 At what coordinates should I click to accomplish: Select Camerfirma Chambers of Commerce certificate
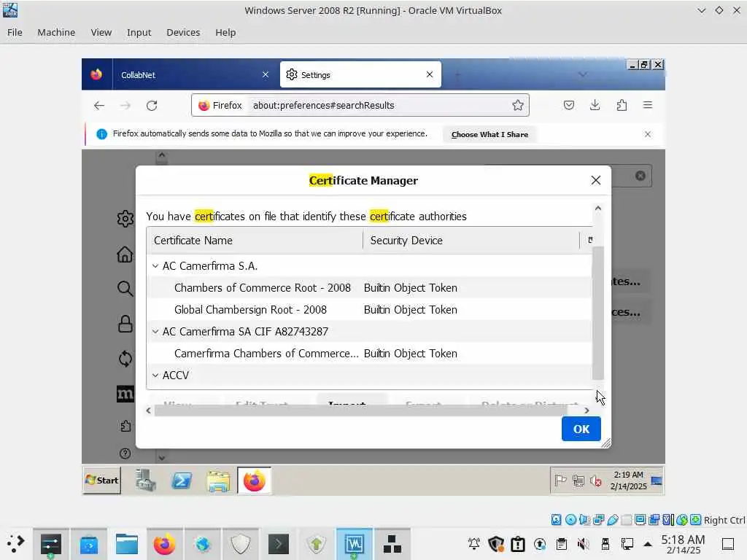pyautogui.click(x=369, y=354)
